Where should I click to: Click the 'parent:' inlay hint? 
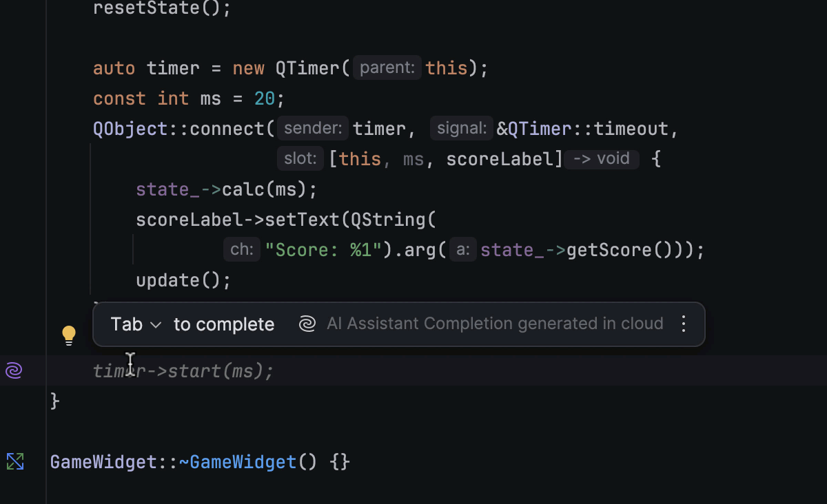(x=387, y=68)
